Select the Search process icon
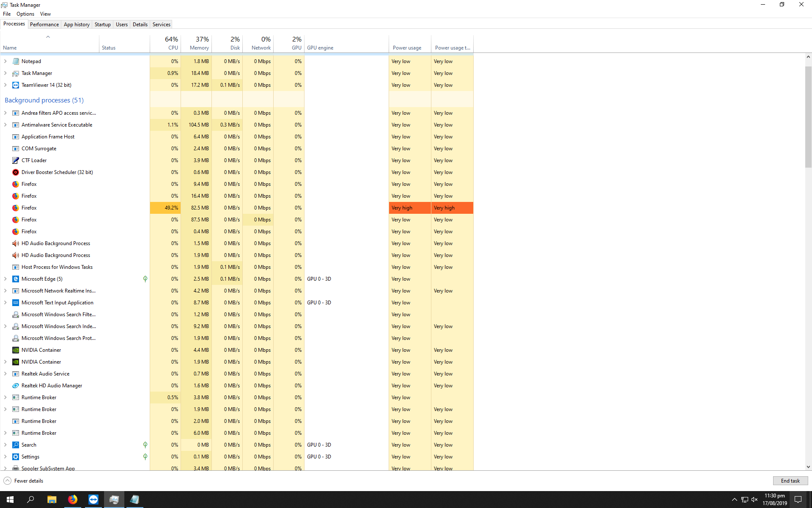The width and height of the screenshot is (812, 508). (16, 445)
